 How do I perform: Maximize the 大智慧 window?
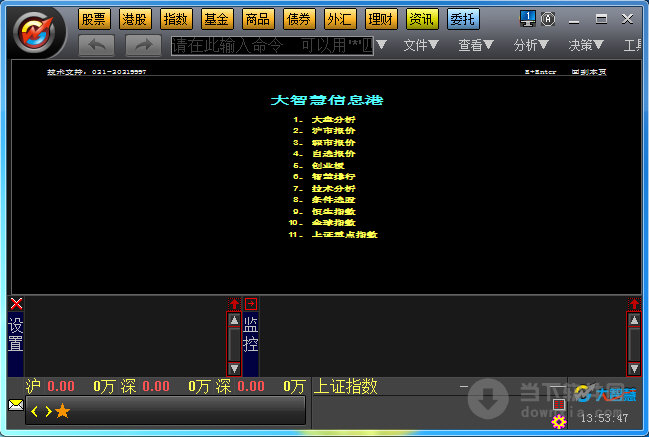click(x=601, y=19)
